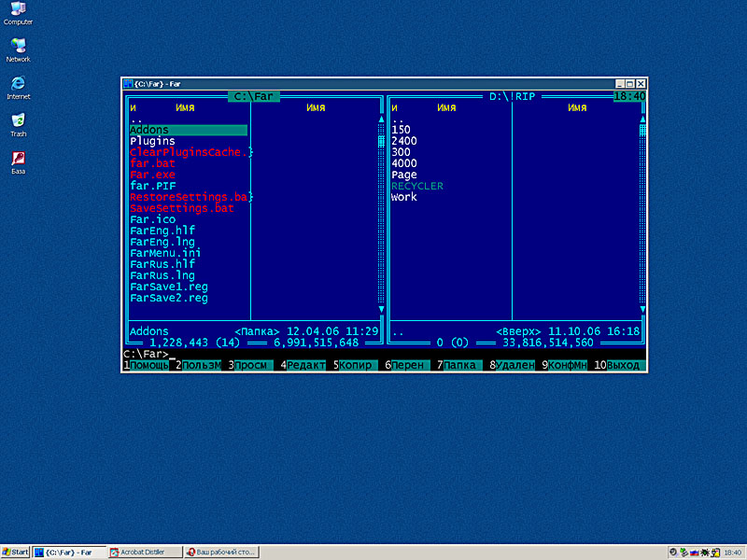Switch to the Ваш рабочий сто... taskbar window
Screen dimensions: 747x560
(222, 553)
